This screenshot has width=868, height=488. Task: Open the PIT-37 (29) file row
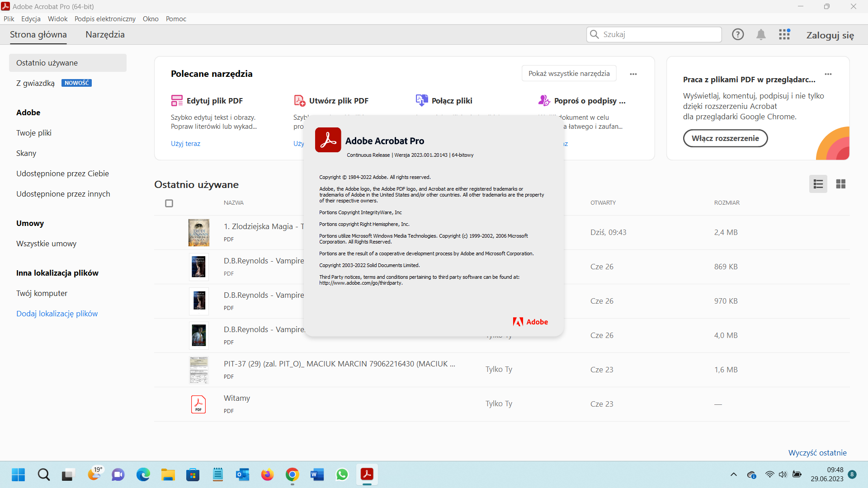tap(502, 370)
